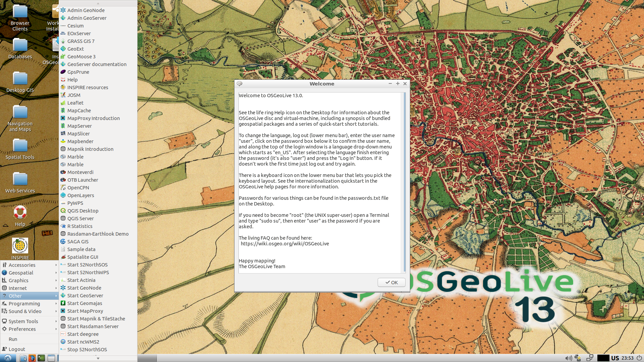Click the submenu scroll-down arrow
This screenshot has width=644, height=362.
point(98,358)
